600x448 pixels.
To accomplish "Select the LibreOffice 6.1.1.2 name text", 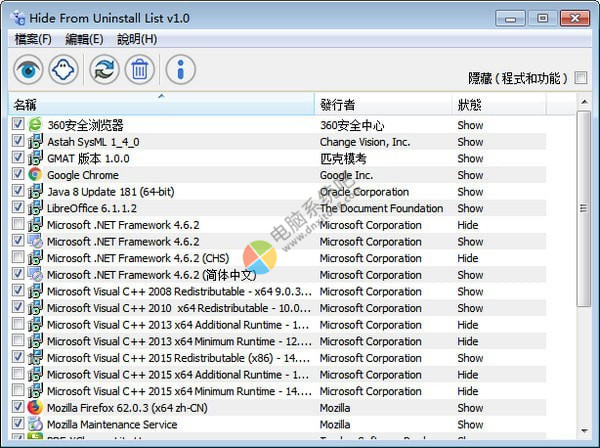I will [x=92, y=209].
